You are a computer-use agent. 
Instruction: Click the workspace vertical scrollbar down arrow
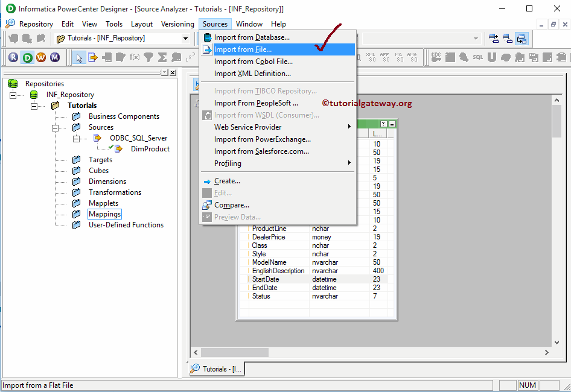[557, 342]
